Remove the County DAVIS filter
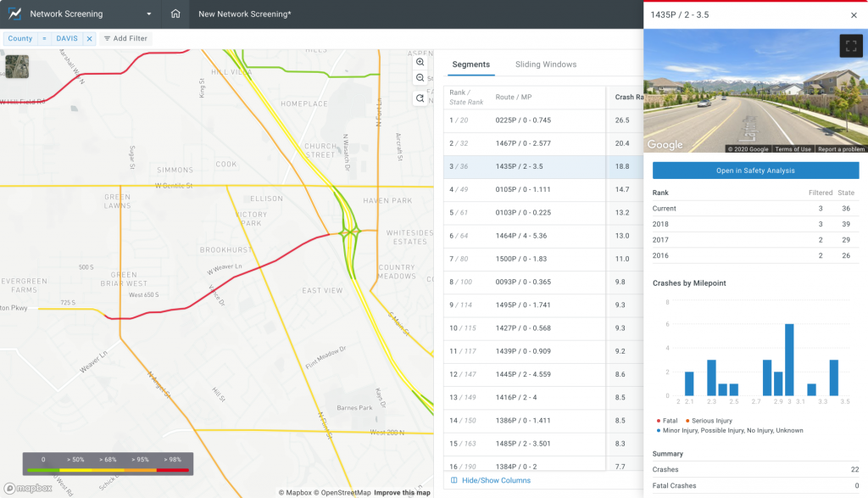The height and width of the screenshot is (498, 868). [x=89, y=39]
